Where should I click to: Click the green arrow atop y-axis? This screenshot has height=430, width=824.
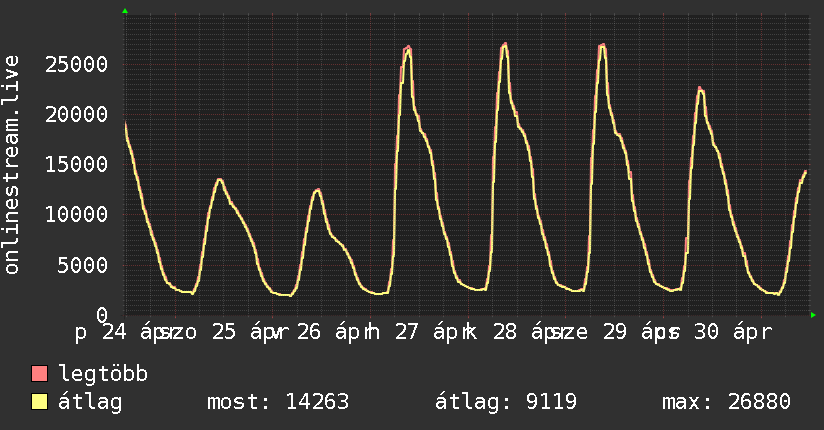click(125, 11)
